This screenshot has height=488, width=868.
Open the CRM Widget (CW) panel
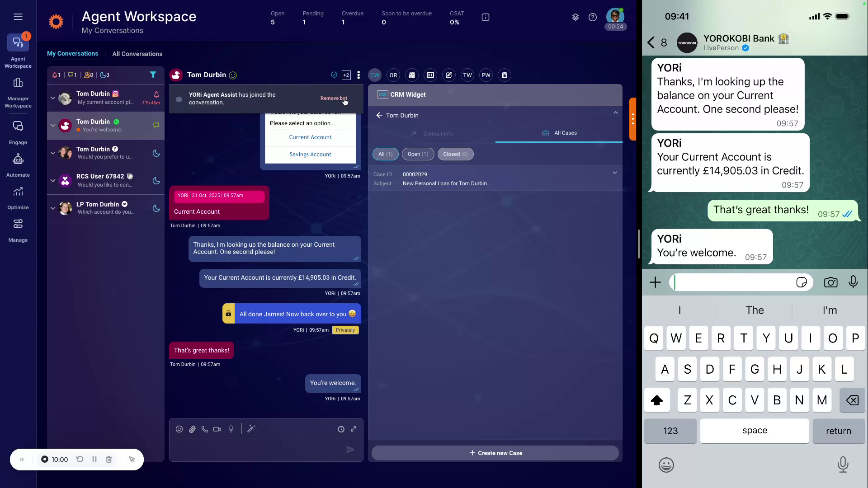tap(375, 75)
